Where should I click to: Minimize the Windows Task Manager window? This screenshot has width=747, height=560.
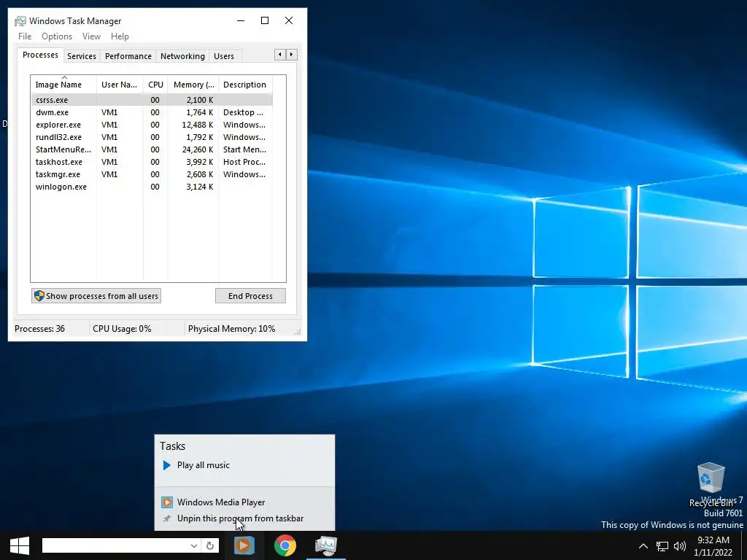tap(241, 20)
